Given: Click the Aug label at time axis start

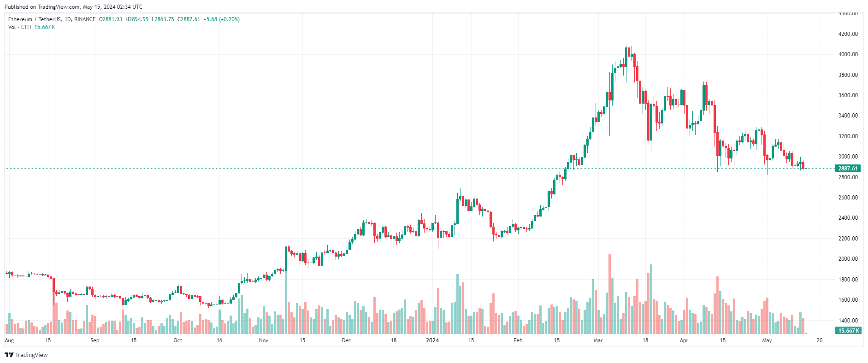Looking at the screenshot, I should click(9, 340).
